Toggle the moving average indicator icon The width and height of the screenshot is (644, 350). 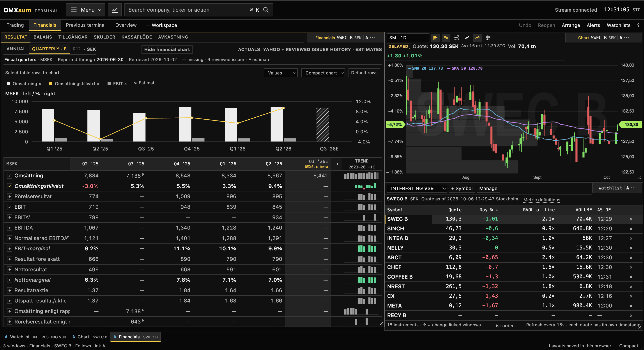click(477, 38)
